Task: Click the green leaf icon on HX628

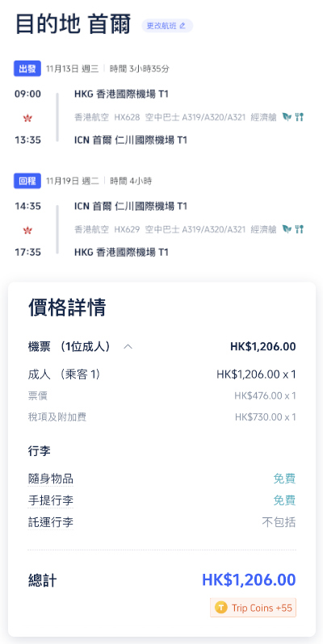Action: point(287,117)
